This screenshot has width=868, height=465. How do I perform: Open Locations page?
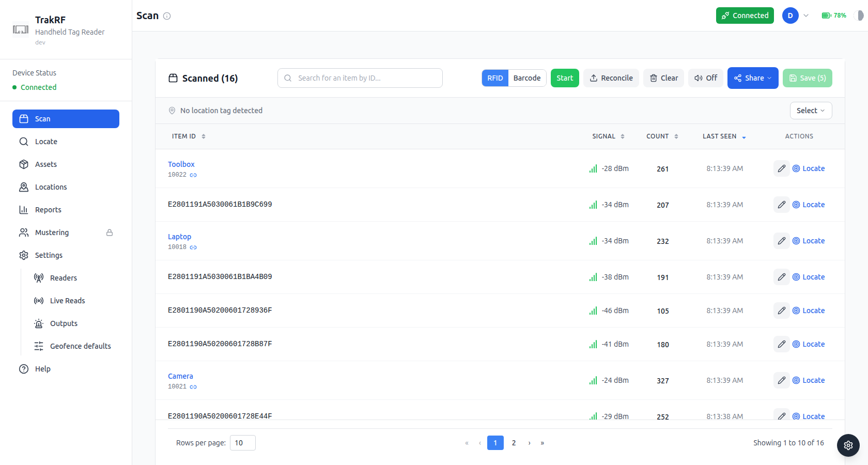[66, 187]
